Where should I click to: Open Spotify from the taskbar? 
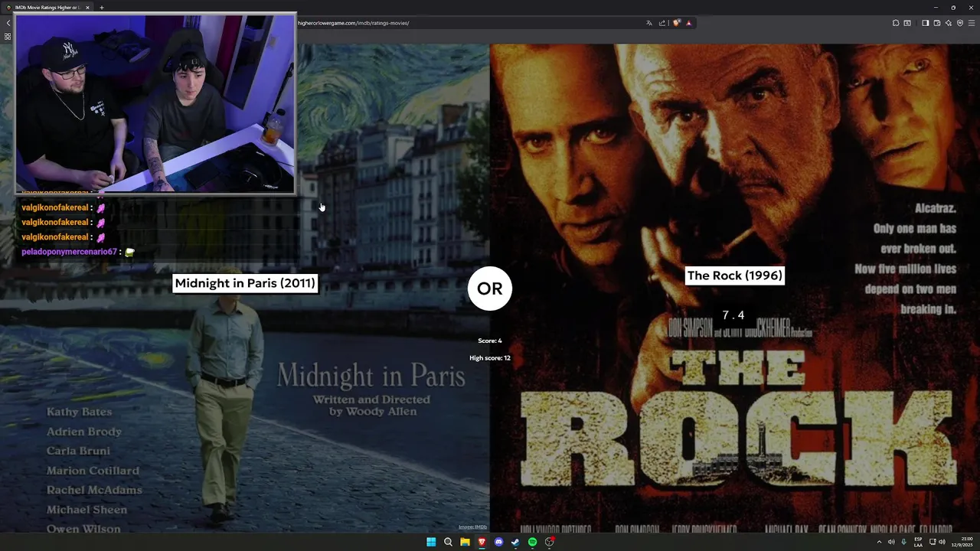(x=532, y=542)
